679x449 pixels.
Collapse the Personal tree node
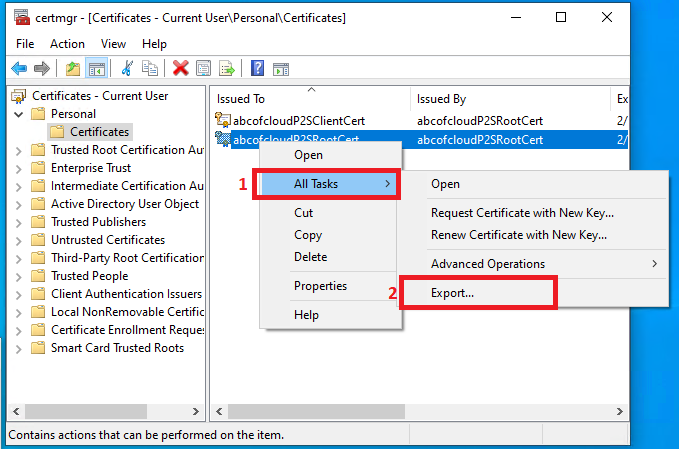pos(18,114)
